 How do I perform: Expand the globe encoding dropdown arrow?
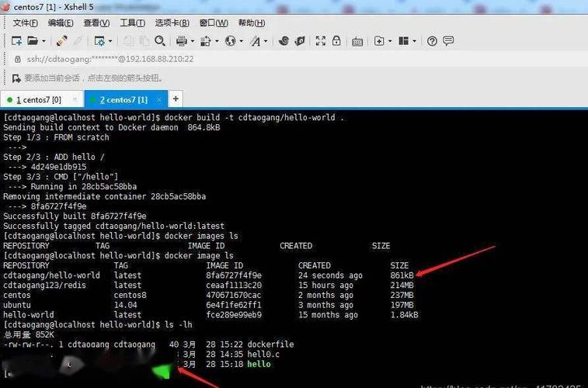pos(241,41)
